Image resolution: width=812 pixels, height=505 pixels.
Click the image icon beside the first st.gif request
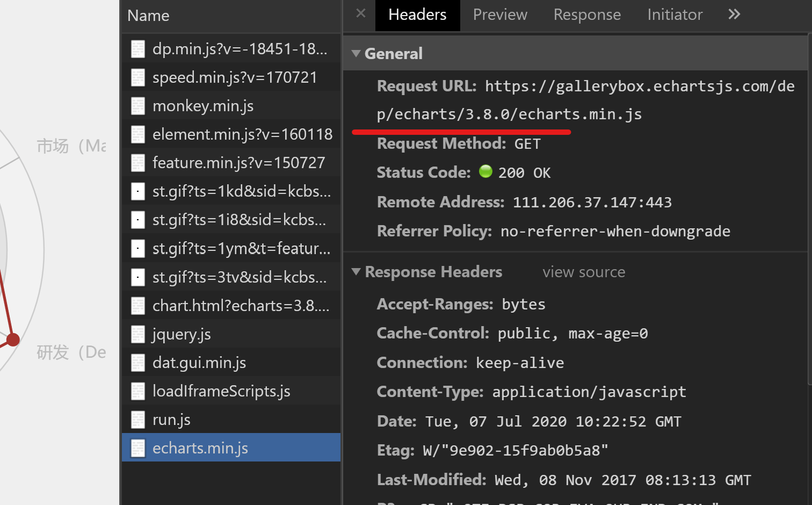138,191
